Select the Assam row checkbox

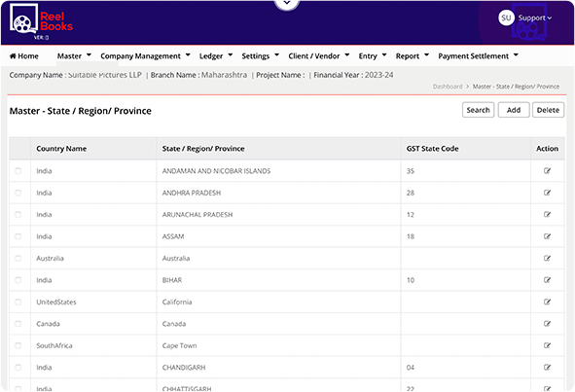coord(18,236)
